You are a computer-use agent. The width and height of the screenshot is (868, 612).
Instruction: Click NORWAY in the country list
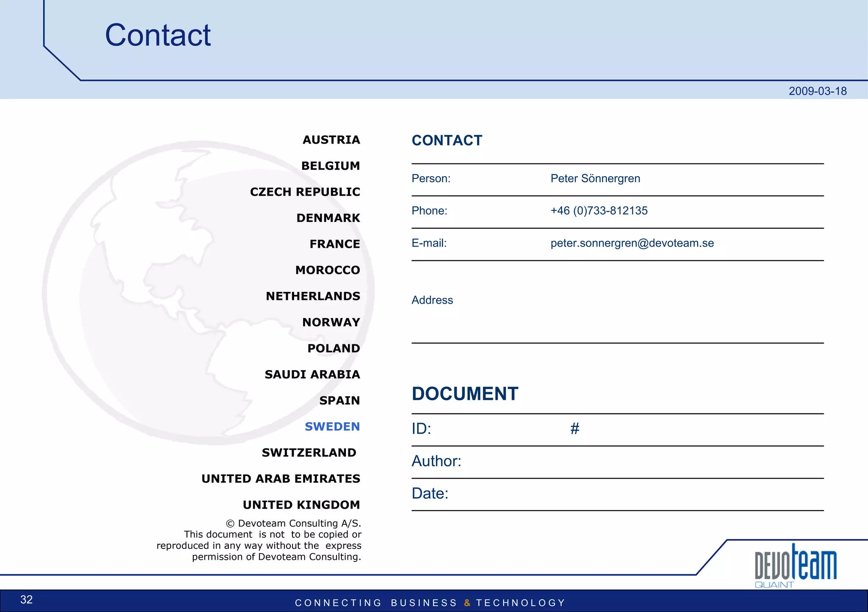pos(331,322)
